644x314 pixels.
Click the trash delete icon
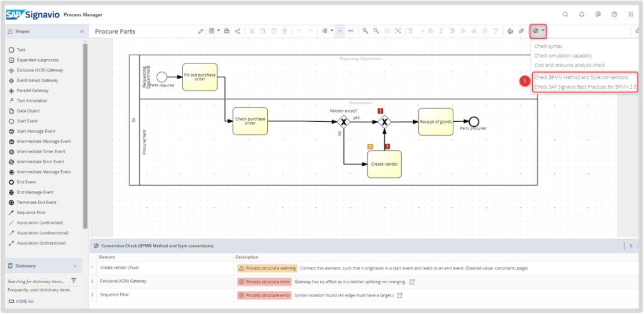(284, 31)
